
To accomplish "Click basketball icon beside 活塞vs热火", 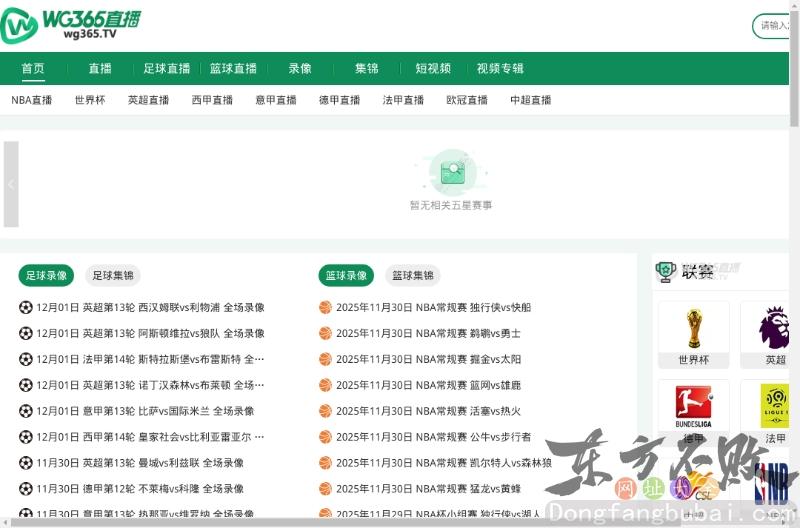I will 326,411.
